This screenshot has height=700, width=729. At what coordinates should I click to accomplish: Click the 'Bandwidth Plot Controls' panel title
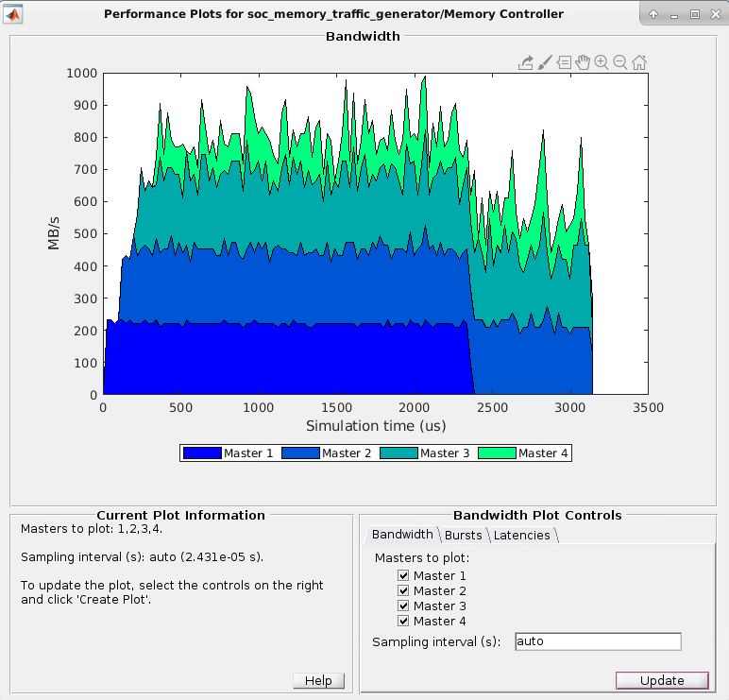[x=537, y=516]
